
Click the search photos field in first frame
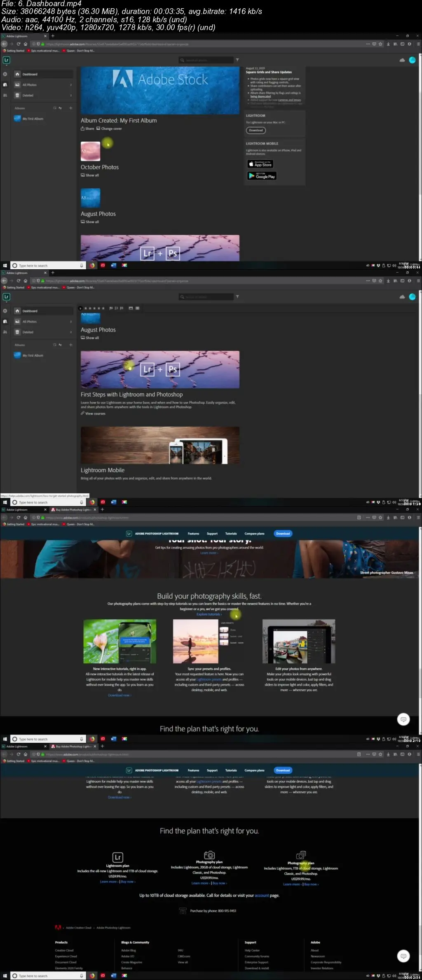206,60
